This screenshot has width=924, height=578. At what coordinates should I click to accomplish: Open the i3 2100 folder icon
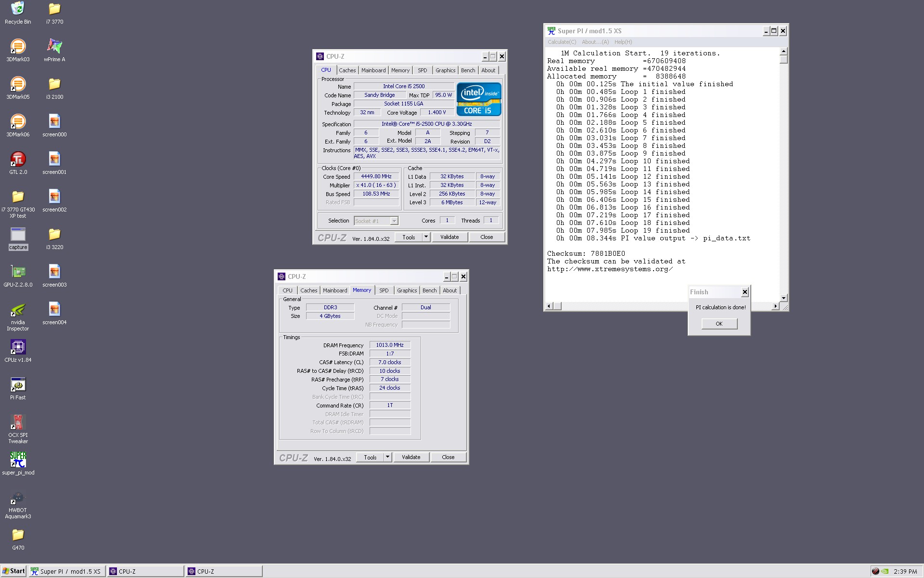coord(54,88)
